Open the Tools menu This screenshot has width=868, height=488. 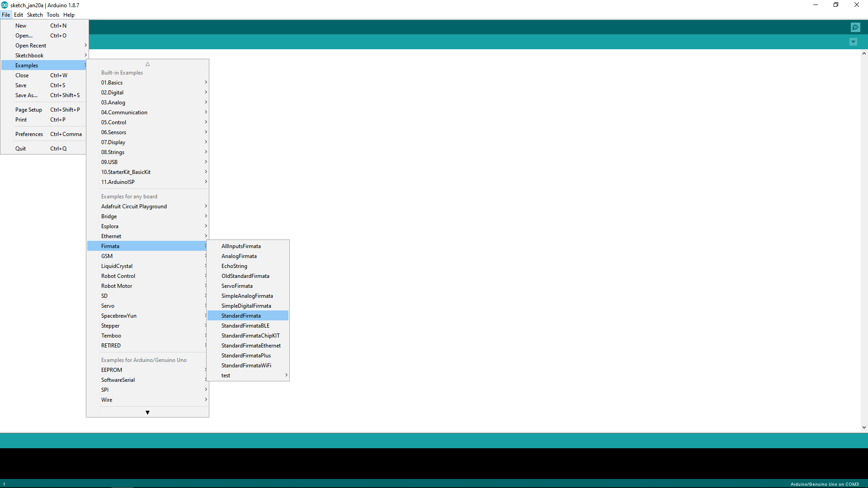pyautogui.click(x=53, y=15)
